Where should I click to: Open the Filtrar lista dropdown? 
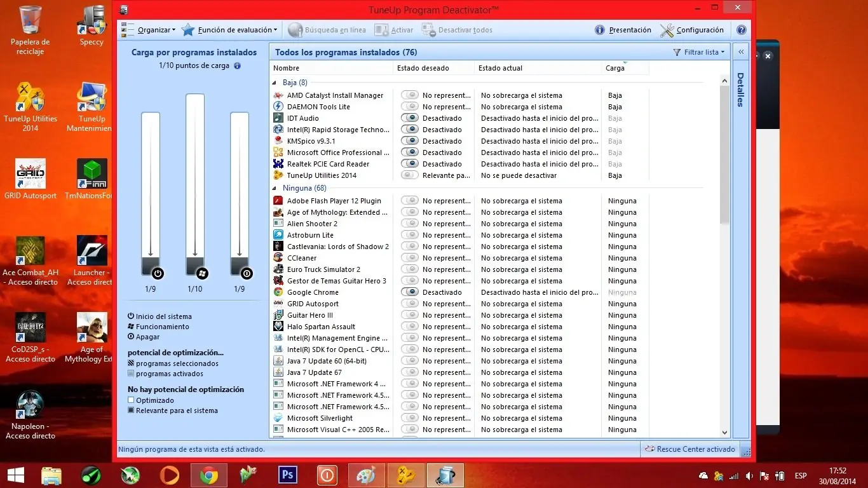(699, 52)
